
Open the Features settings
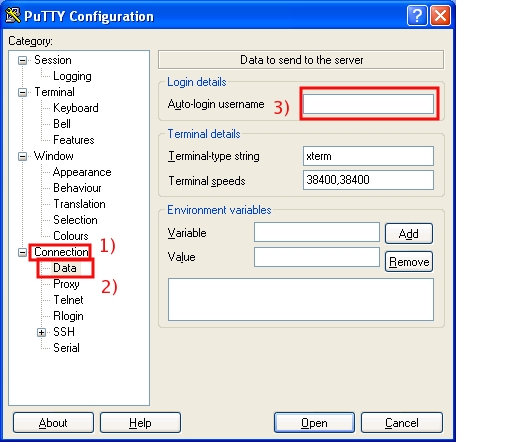[x=74, y=140]
